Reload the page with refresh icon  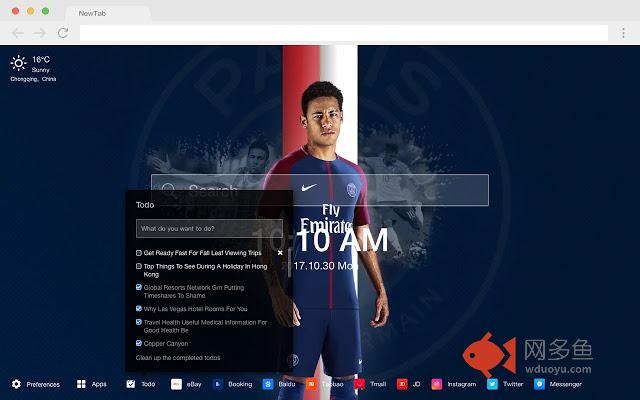coord(63,33)
